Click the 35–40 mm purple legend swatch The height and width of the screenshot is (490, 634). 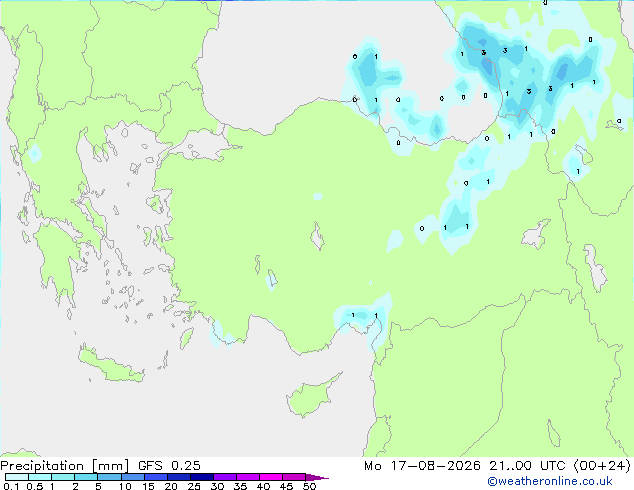pyautogui.click(x=248, y=477)
